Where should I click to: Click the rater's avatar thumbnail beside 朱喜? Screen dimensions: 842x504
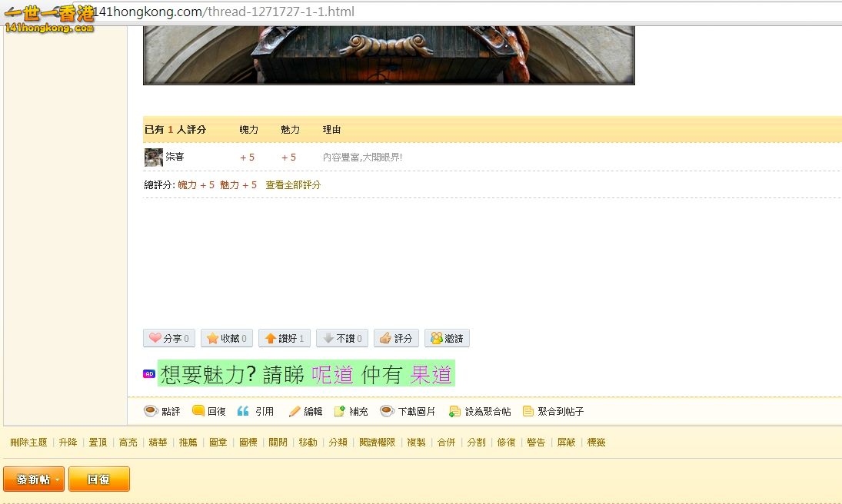click(153, 157)
